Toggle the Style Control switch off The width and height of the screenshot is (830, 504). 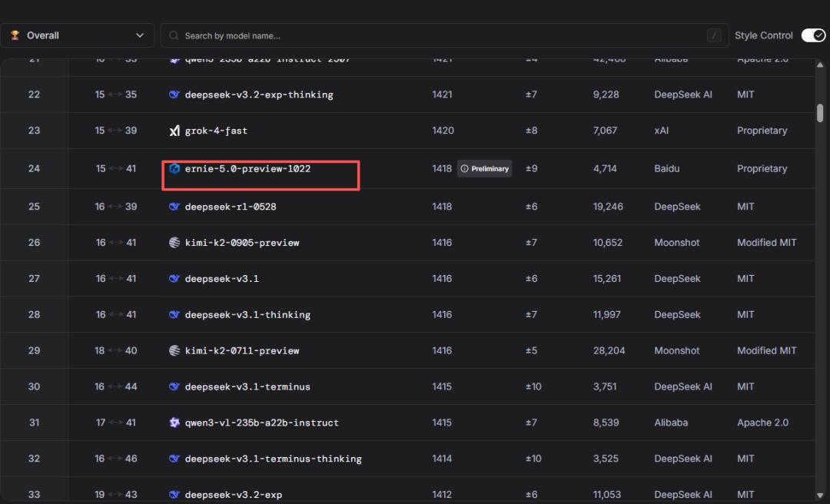pos(813,35)
